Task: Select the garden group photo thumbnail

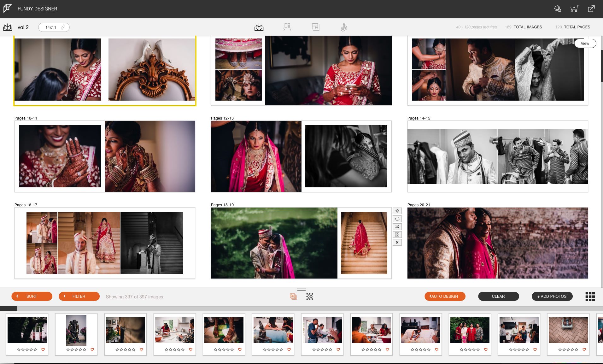Action: 470,330
